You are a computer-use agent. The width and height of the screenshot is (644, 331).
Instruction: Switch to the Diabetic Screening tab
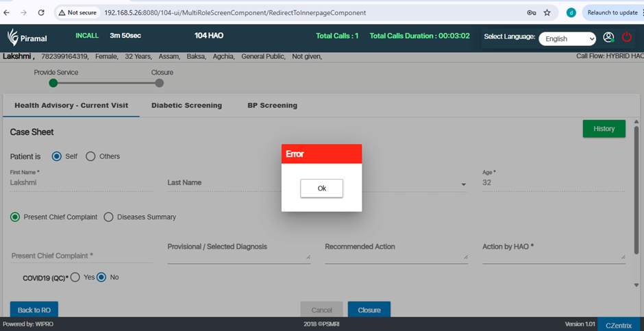click(x=186, y=106)
